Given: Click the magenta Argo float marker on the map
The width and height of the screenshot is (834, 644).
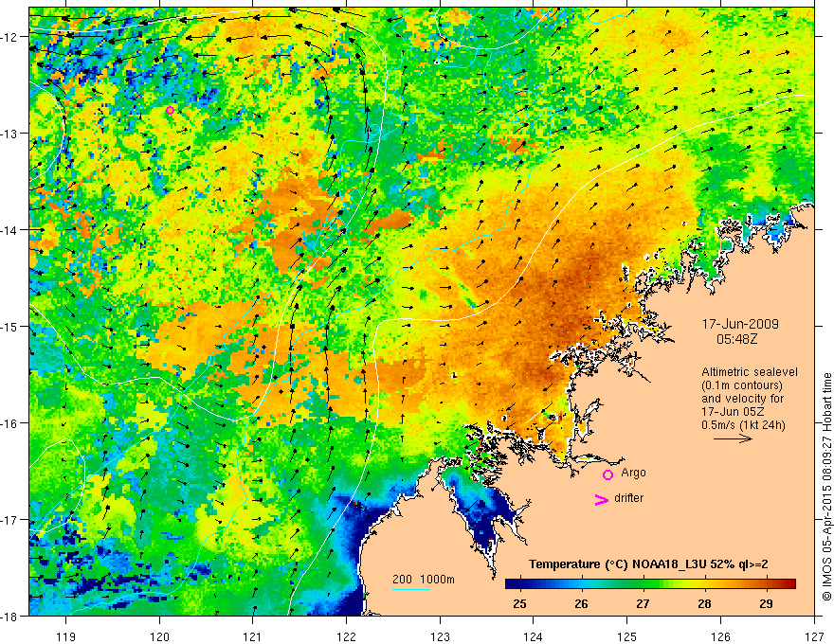Looking at the screenshot, I should [x=171, y=111].
